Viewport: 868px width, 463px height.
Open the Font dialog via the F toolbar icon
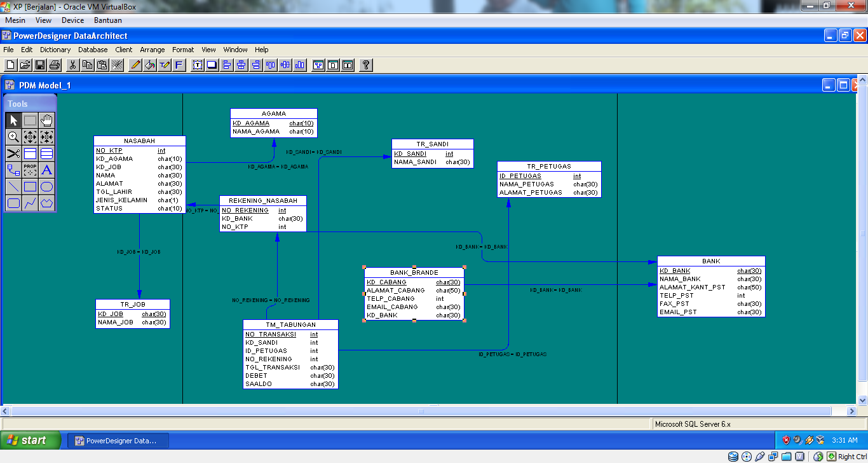pyautogui.click(x=178, y=64)
